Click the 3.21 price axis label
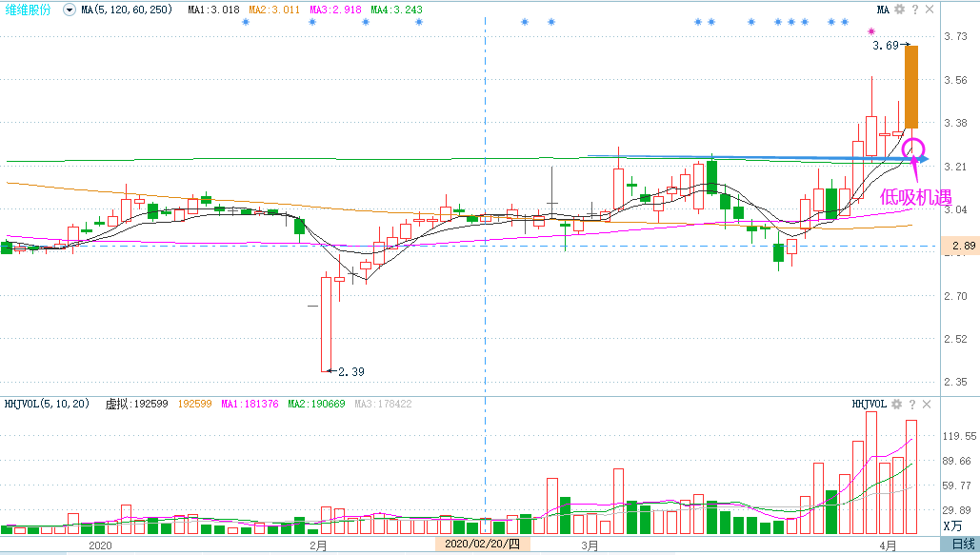 click(x=955, y=167)
